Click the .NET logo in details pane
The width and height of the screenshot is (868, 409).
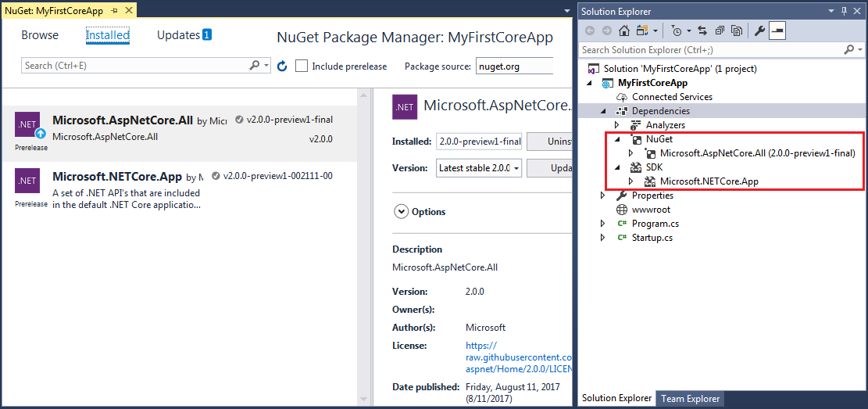pos(405,107)
